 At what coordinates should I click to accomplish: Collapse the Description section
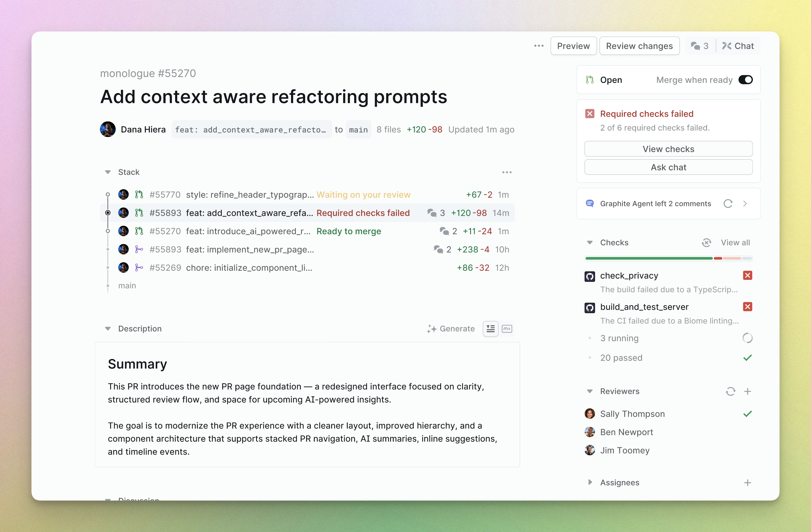108,329
